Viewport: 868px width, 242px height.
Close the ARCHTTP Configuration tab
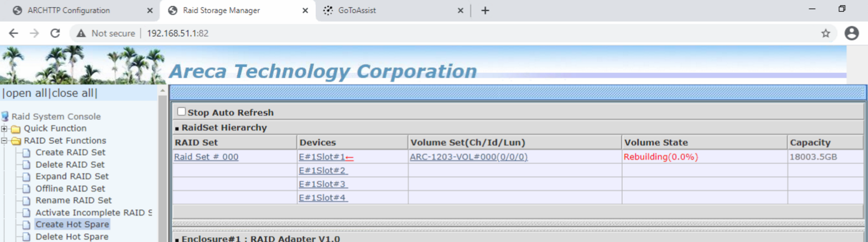149,11
